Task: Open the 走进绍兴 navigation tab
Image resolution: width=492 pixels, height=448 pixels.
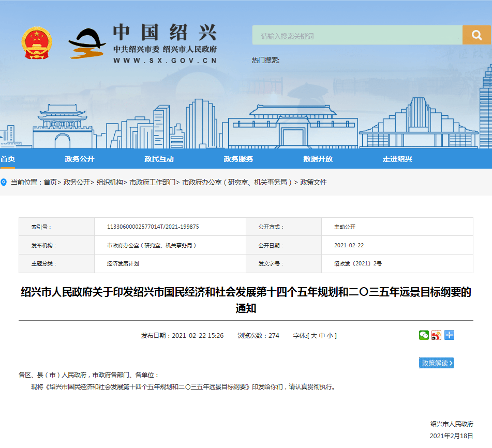Action: 397,159
